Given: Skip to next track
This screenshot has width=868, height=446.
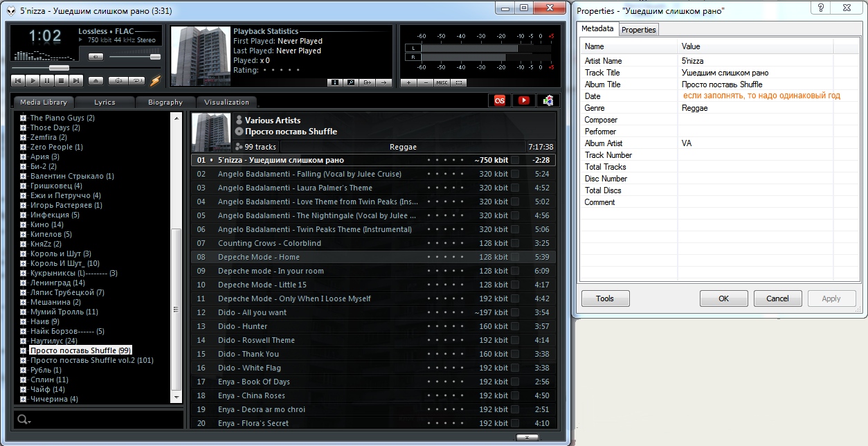Looking at the screenshot, I should (76, 80).
